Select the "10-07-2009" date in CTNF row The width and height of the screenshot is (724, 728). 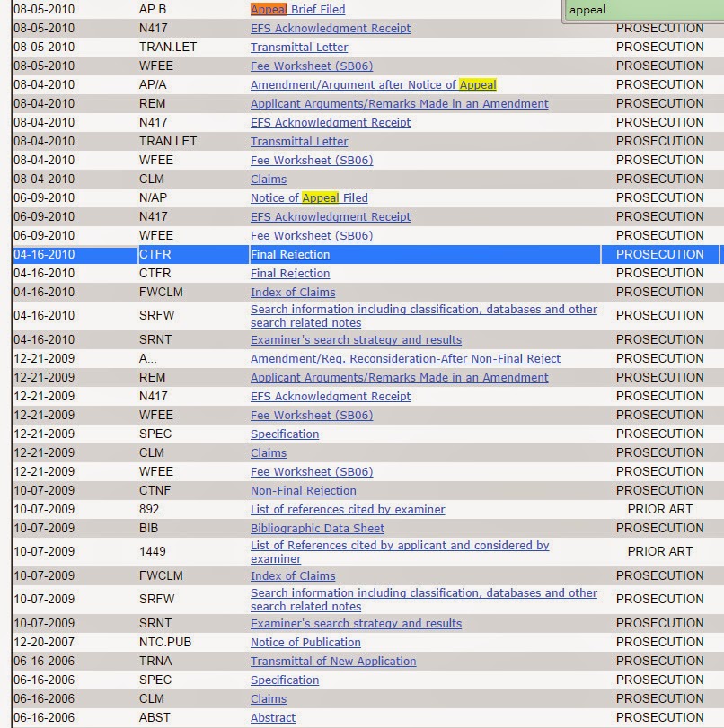[x=44, y=491]
